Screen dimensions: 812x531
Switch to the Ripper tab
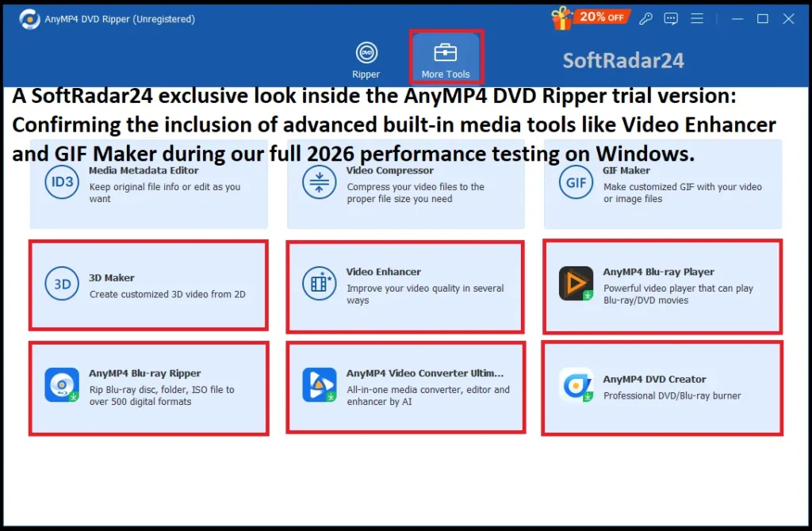click(366, 57)
